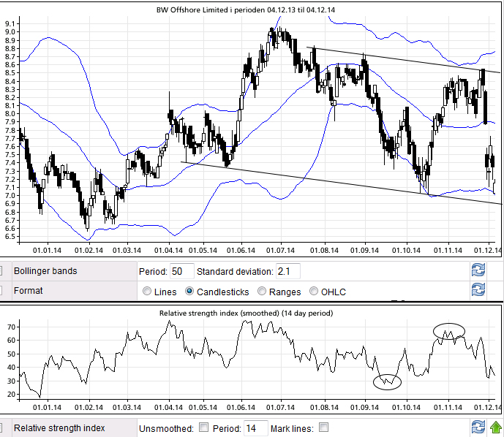504x437 pixels.
Task: Click the Bollinger bands Period field
Action: 181,272
